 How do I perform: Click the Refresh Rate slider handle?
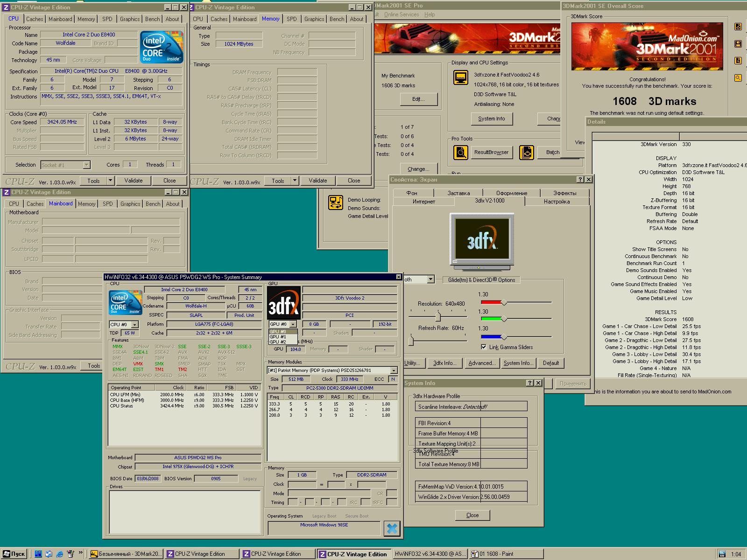tap(411, 341)
